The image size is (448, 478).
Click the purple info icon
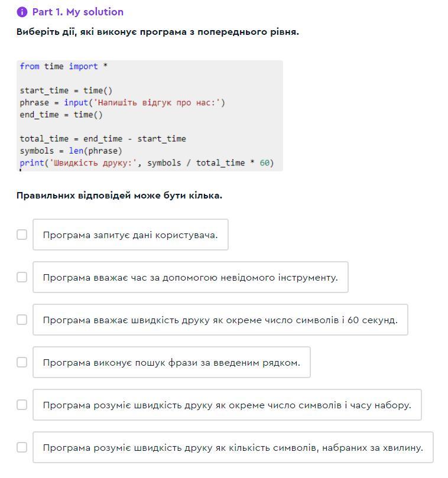22,12
